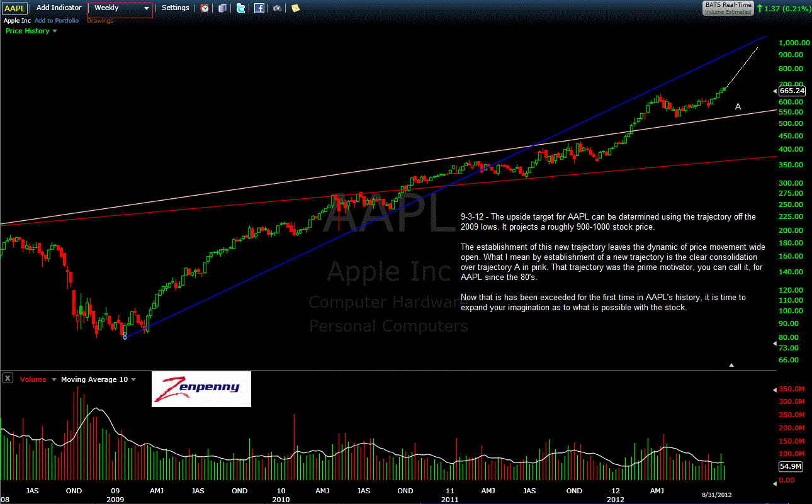Open the Add Indicator menu
Screen dimensions: 812x504
point(59,8)
